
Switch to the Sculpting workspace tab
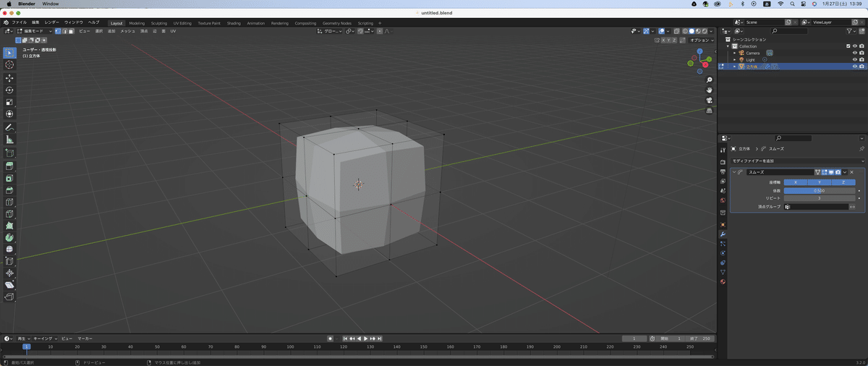[x=158, y=23]
